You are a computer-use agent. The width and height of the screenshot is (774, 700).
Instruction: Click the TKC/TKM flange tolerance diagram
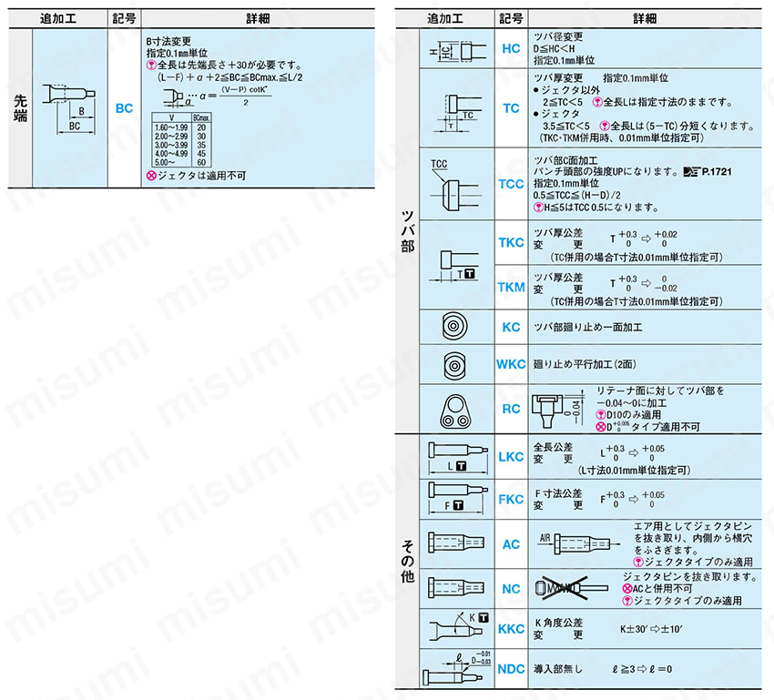click(x=454, y=267)
